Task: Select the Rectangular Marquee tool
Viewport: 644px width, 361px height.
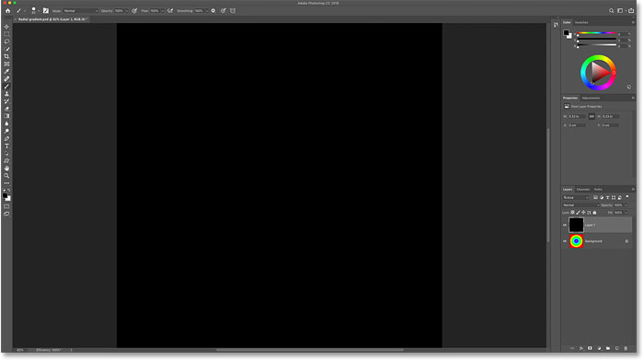Action: [6, 34]
